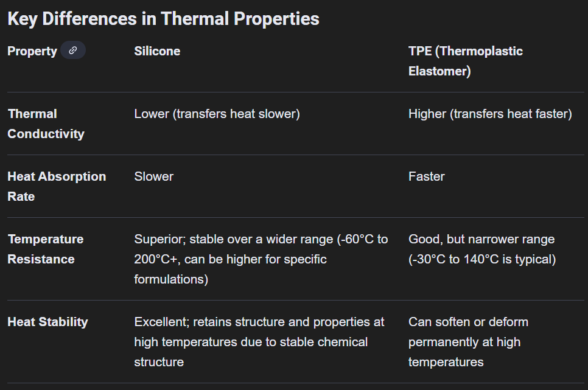The image size is (588, 390).
Task: Click the 'Good, but narrower range' text
Action: (x=481, y=239)
